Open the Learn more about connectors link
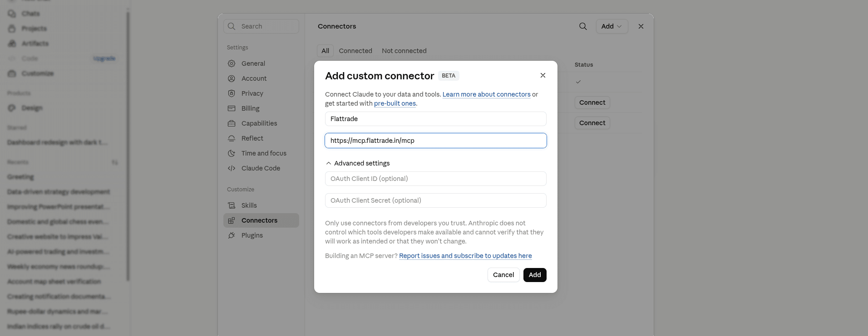This screenshot has height=336, width=868. 486,94
